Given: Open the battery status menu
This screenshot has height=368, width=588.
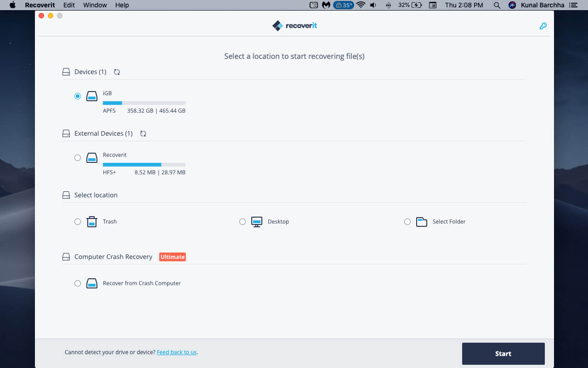Looking at the screenshot, I should (410, 5).
